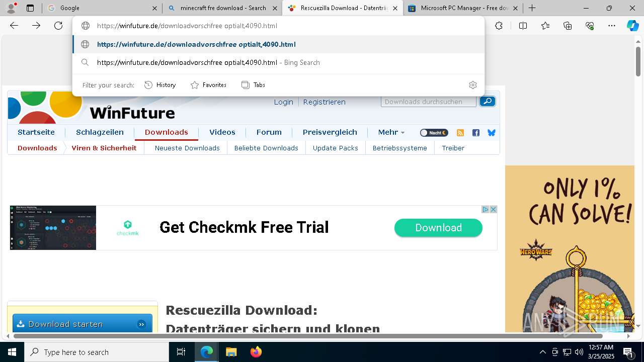The height and width of the screenshot is (362, 644).
Task: Click Downloads durchsuchen search field
Action: tap(429, 102)
